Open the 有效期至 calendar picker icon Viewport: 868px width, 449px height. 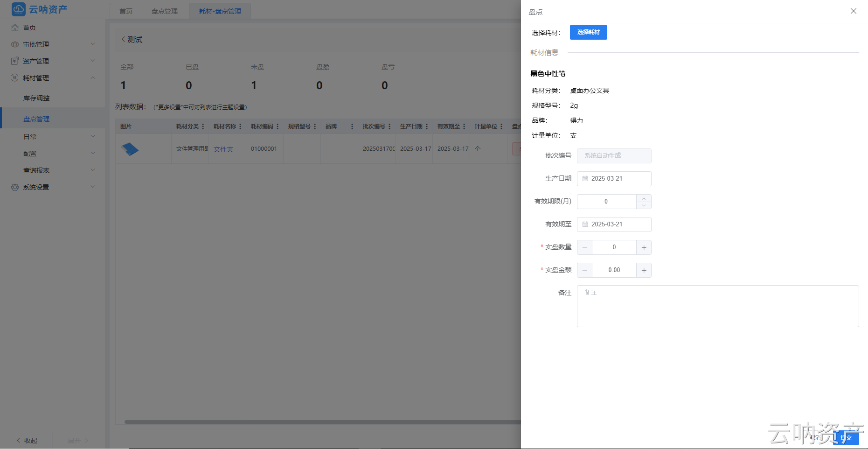[586, 224]
